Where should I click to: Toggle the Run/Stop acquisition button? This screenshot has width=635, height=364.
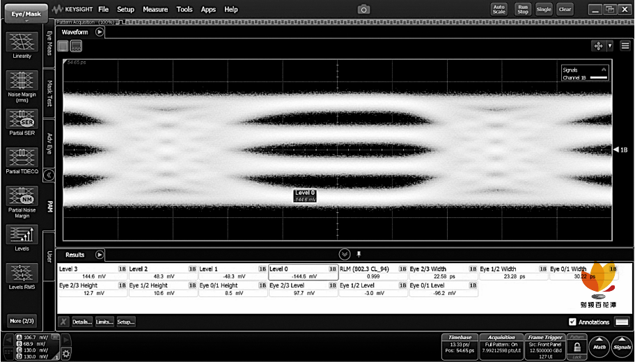tap(522, 9)
